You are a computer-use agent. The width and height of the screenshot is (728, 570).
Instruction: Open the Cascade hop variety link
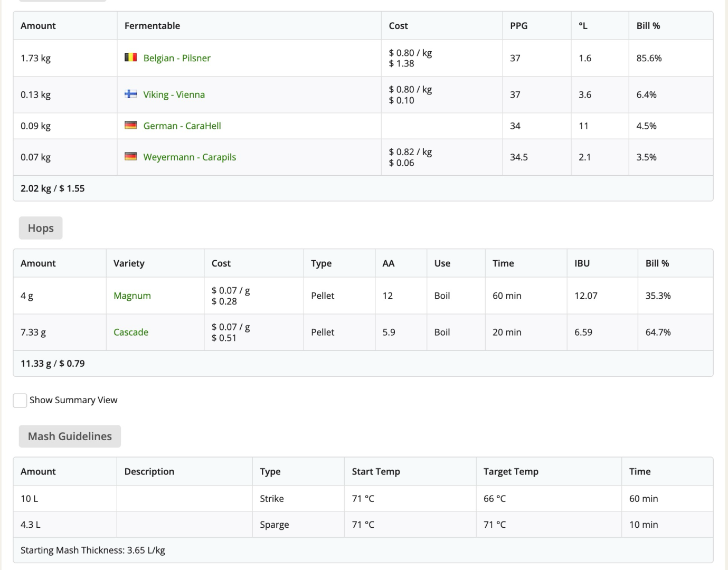[131, 332]
